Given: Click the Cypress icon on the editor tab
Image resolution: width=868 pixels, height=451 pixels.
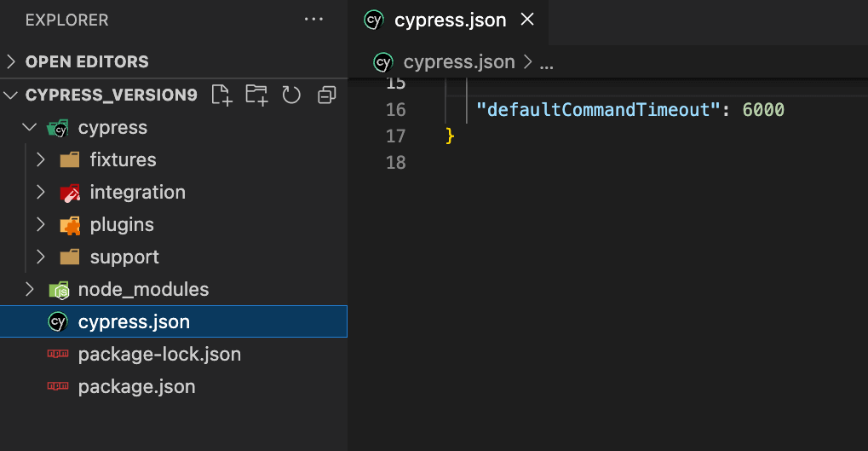Looking at the screenshot, I should 374,20.
